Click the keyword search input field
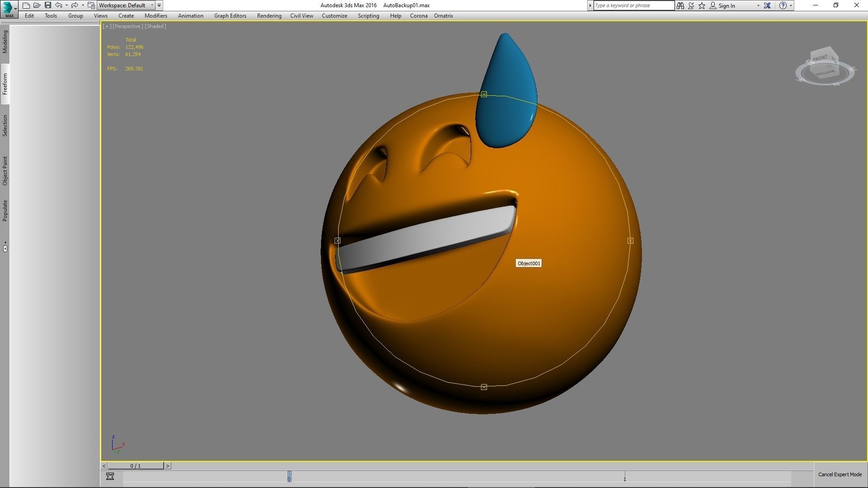Viewport: 868px width, 488px height. click(634, 5)
